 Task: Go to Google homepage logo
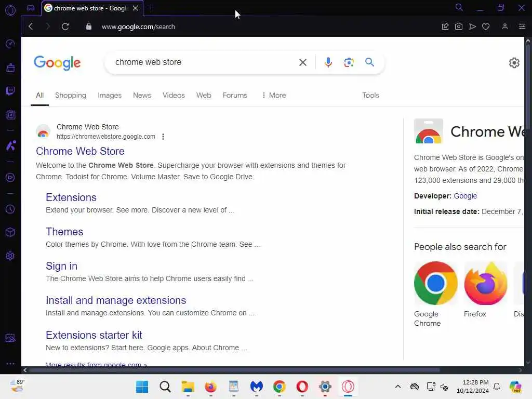57,63
